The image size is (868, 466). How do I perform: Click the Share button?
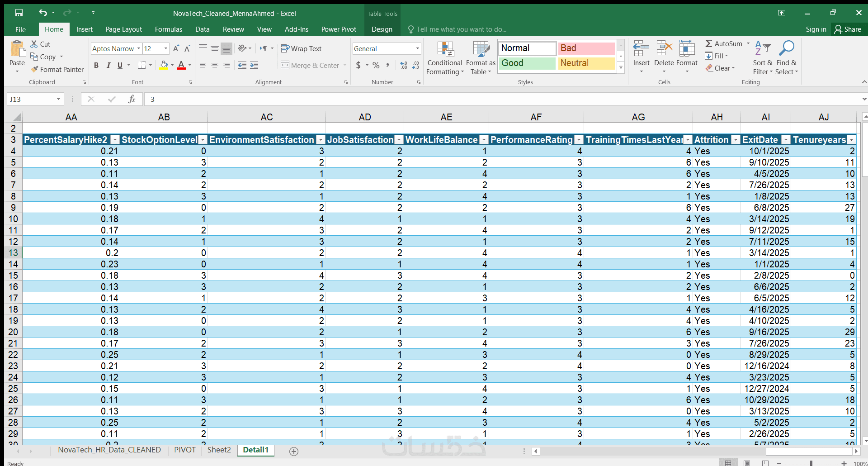(x=848, y=29)
